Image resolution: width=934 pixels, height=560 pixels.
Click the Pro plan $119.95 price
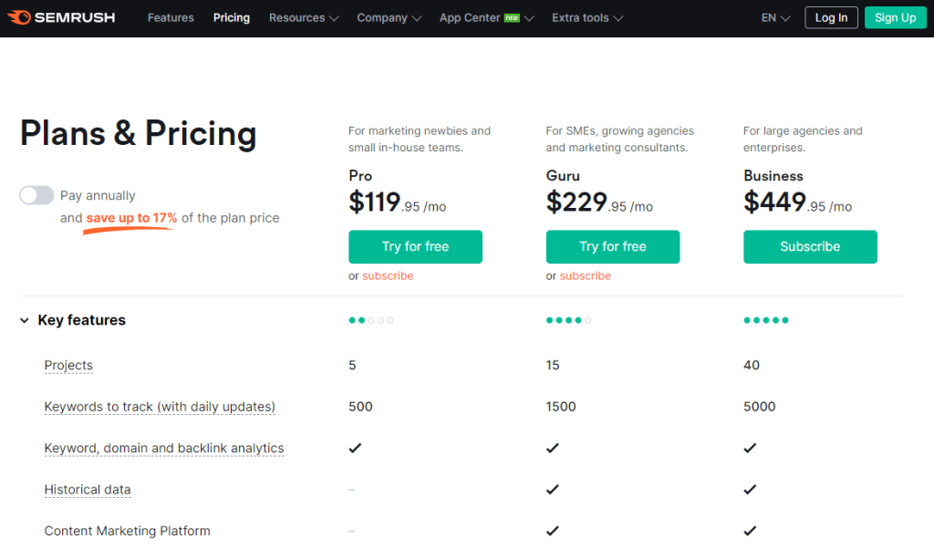tap(398, 202)
